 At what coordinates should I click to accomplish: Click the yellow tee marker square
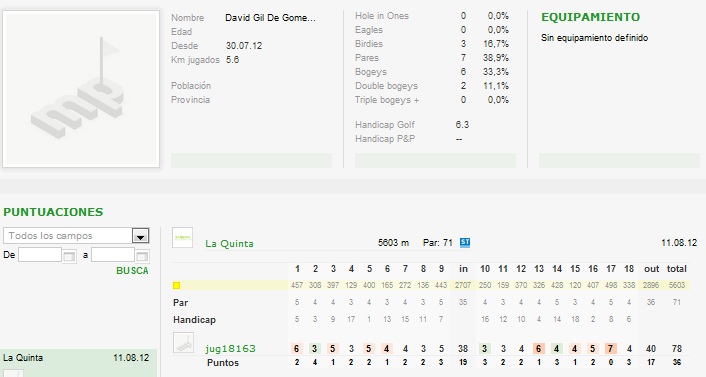(176, 285)
